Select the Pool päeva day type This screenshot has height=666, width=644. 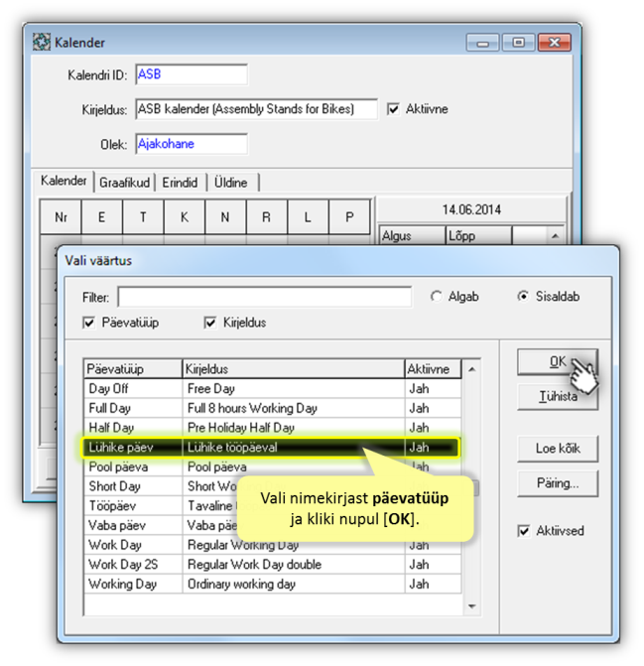coord(133,466)
